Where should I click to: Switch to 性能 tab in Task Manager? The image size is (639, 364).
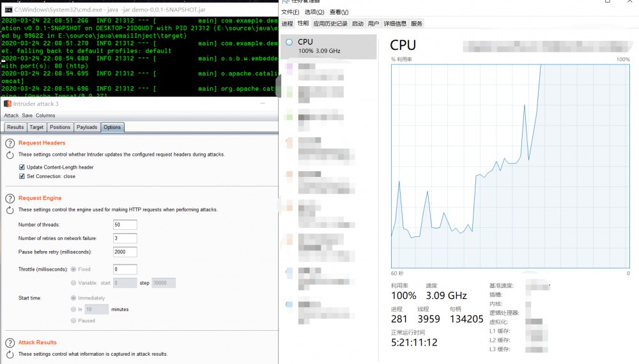(x=303, y=23)
